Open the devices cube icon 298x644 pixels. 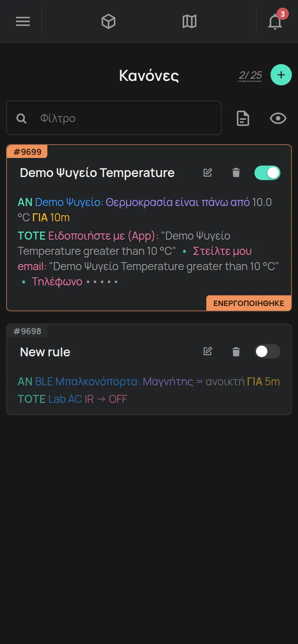(109, 21)
